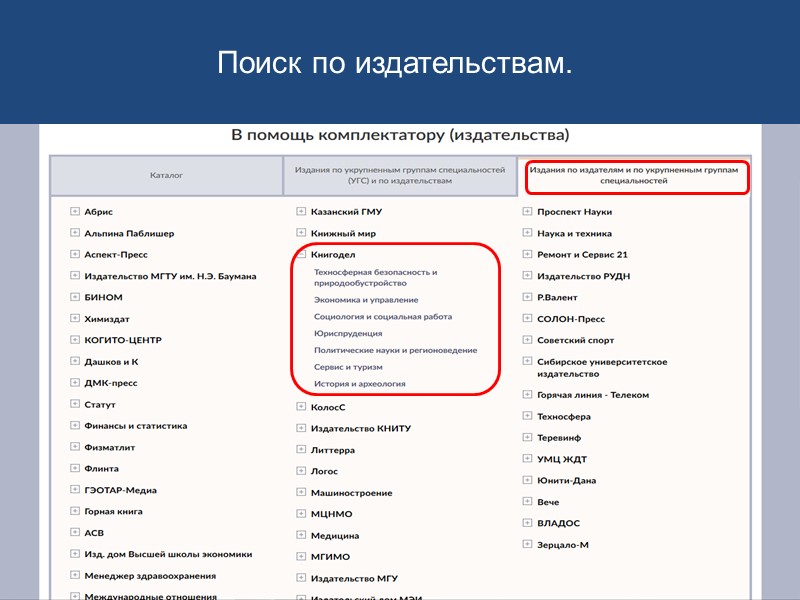Select Издания по издателям tab
The width and height of the screenshot is (800, 600).
634,175
